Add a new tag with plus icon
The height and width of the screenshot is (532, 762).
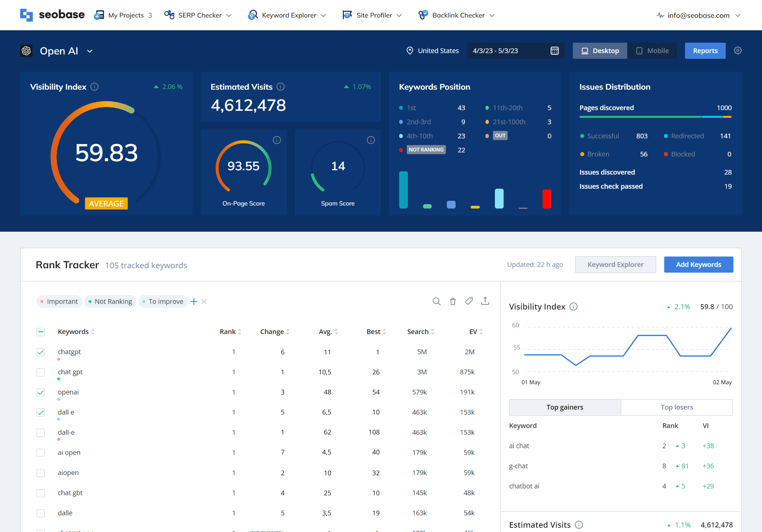coord(194,301)
